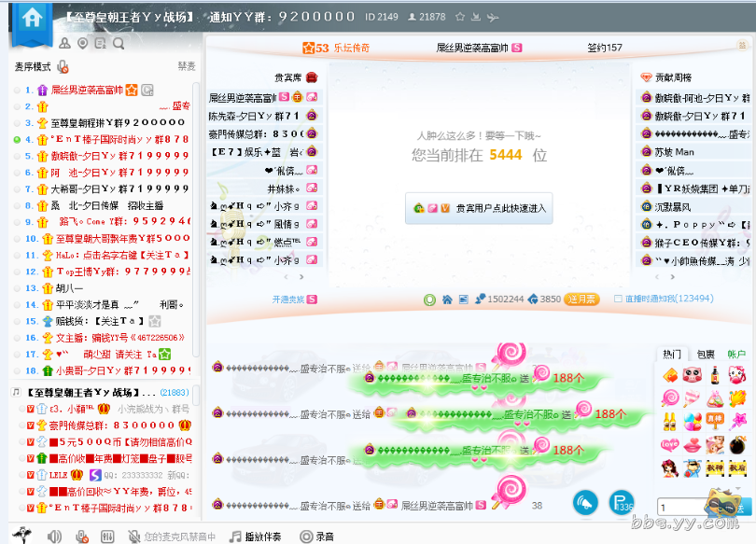Image resolution: width=756 pixels, height=544 pixels.
Task: Open the 贡献周榜 heading
Action: coord(673,77)
